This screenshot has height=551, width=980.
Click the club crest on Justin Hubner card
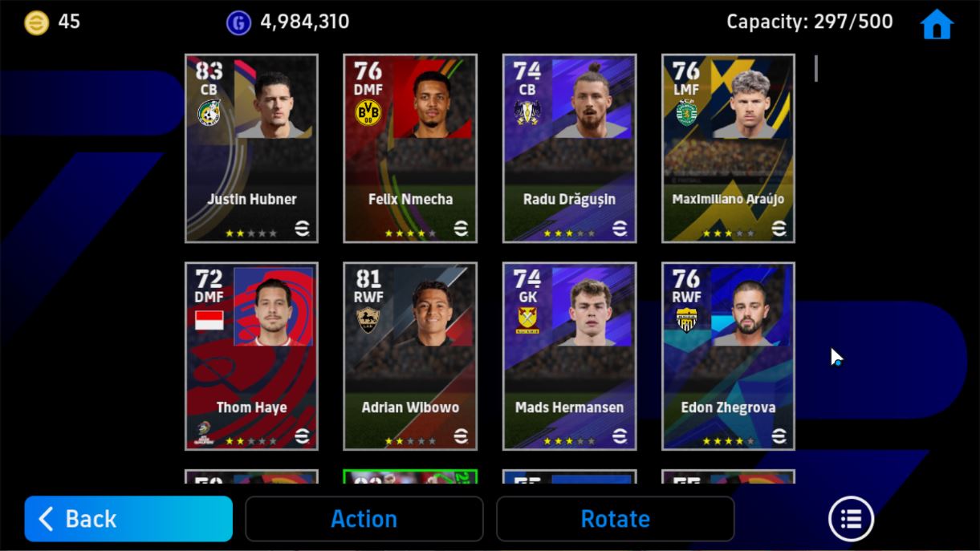(x=209, y=112)
